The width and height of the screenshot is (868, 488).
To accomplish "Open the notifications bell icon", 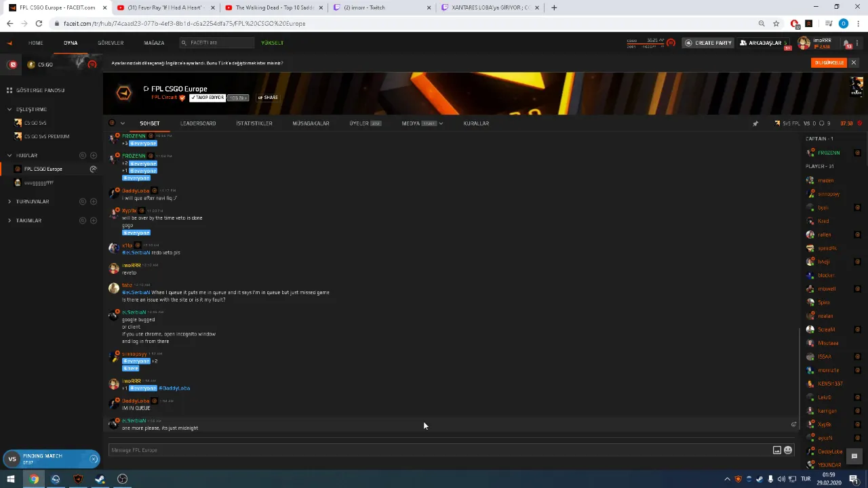I will tap(847, 43).
